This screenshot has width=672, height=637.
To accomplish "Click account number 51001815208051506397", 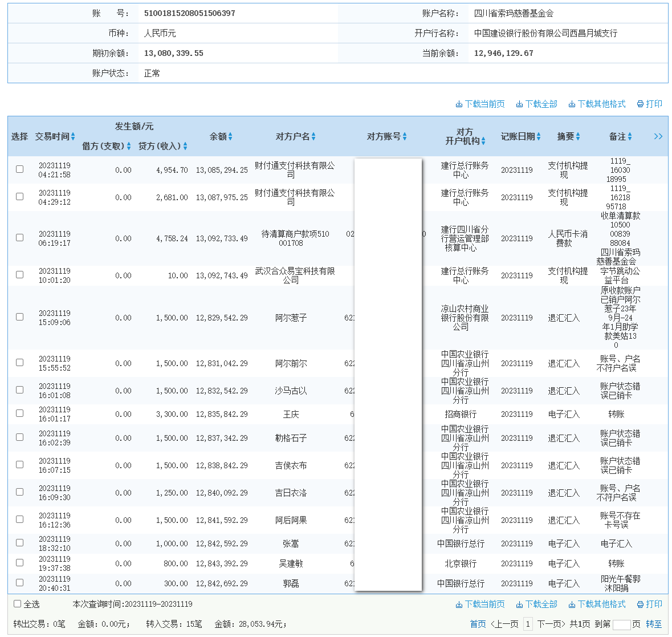I will tap(189, 13).
